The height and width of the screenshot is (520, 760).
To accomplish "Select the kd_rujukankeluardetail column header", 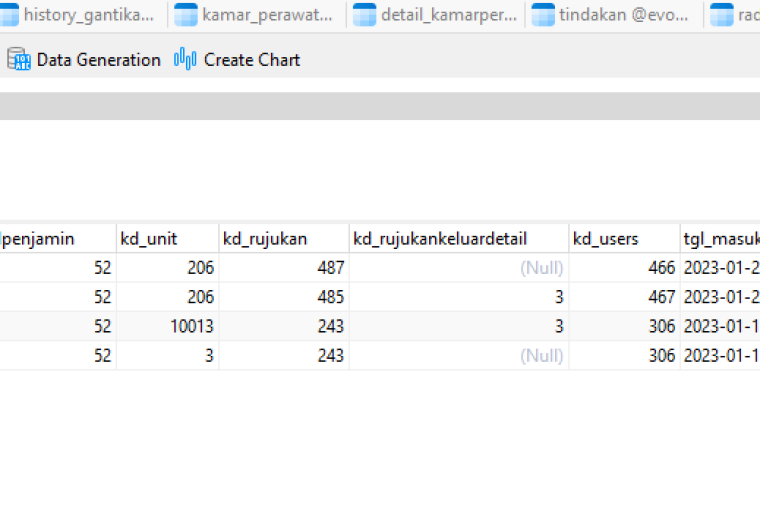I will click(459, 239).
